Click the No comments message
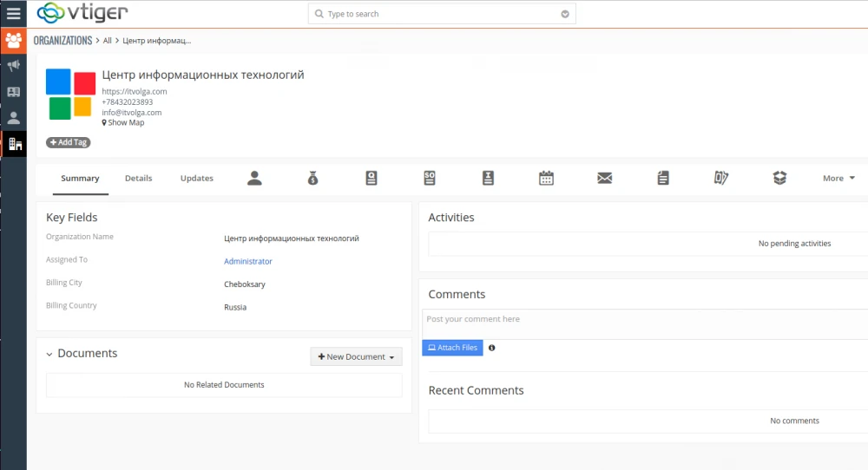Image resolution: width=868 pixels, height=470 pixels. 794,421
